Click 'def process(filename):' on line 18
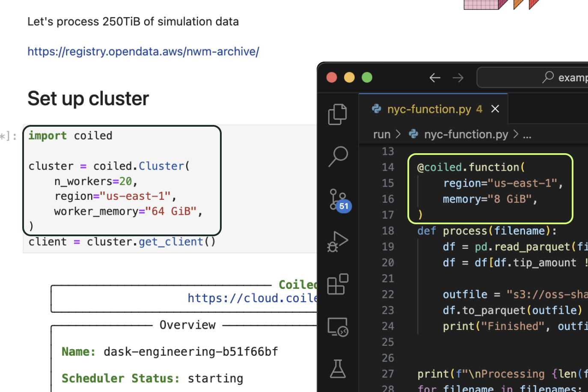The image size is (588, 392). click(487, 231)
